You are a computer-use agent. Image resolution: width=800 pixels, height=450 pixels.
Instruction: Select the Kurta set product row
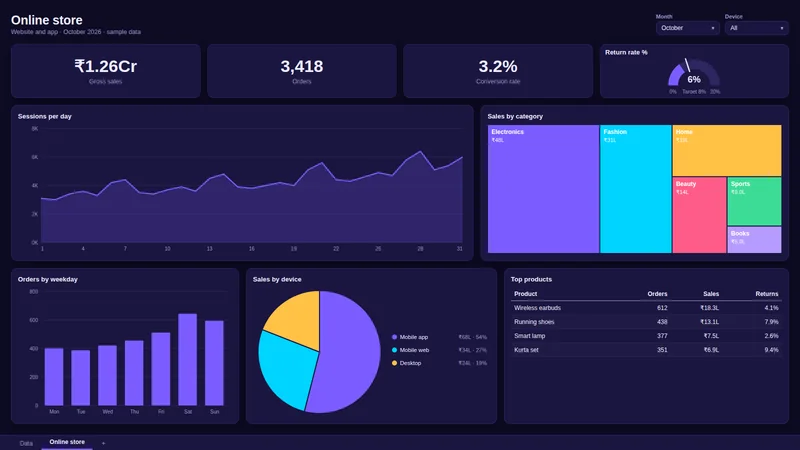tap(646, 350)
